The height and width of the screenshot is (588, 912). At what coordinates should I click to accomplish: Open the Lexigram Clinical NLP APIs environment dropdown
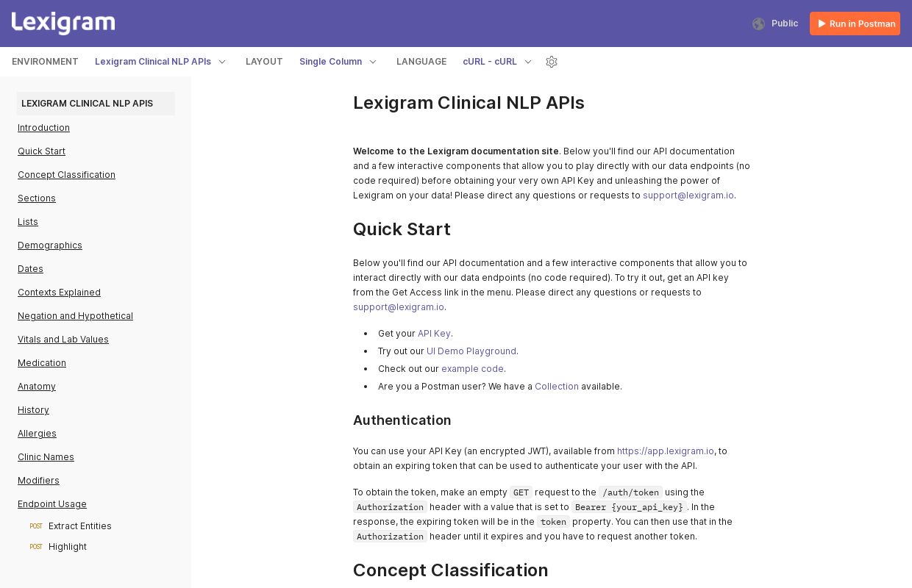tap(160, 62)
